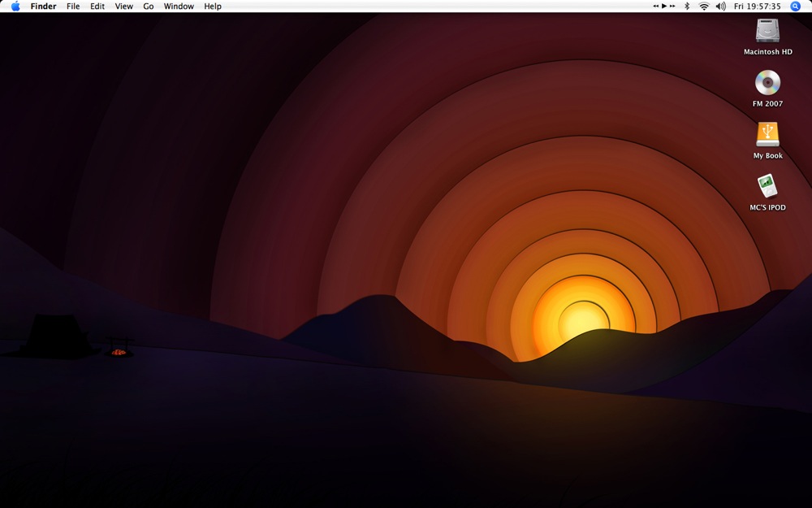Select the MC'S IPOD device icon
The image size is (812, 508).
[767, 186]
